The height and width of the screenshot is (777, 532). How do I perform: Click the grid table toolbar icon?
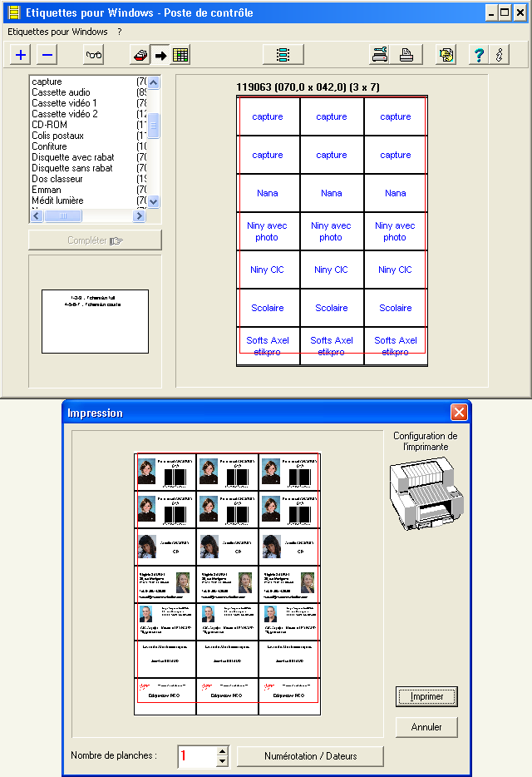180,55
